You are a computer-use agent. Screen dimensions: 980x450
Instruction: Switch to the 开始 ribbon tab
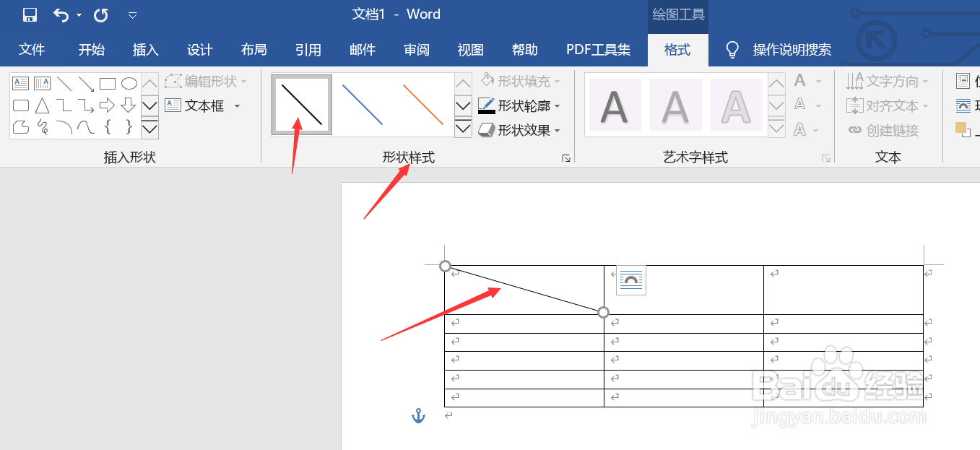coord(90,49)
